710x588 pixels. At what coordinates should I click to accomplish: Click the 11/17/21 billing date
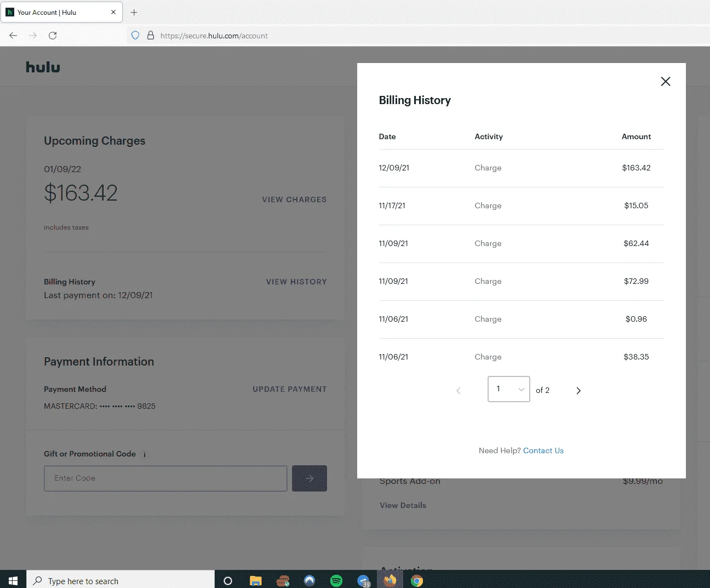(392, 205)
